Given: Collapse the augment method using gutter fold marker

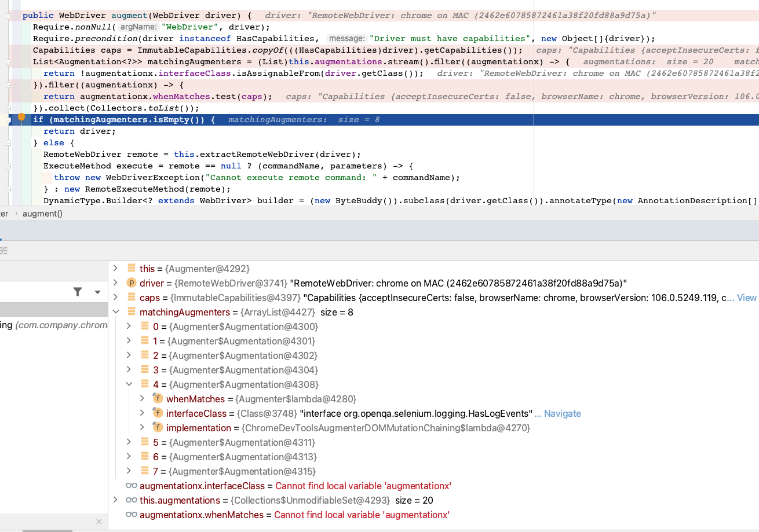Looking at the screenshot, I should [8, 15].
